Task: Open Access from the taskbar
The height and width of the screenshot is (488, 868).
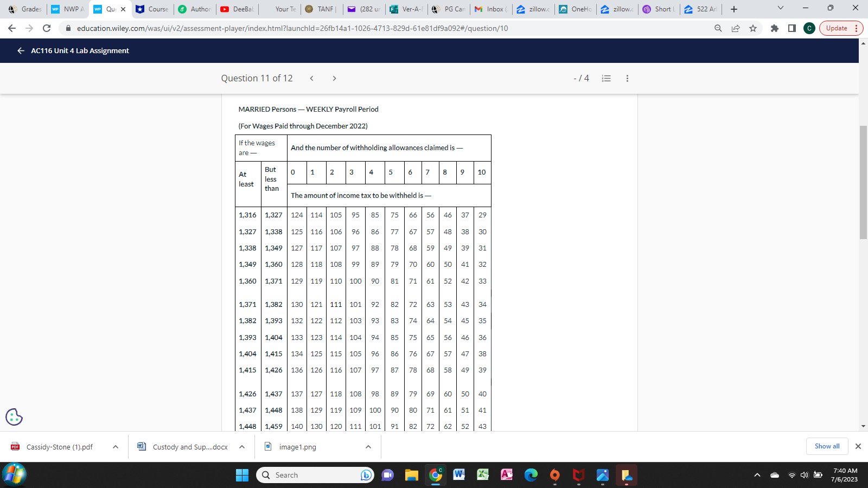Action: coord(507,475)
